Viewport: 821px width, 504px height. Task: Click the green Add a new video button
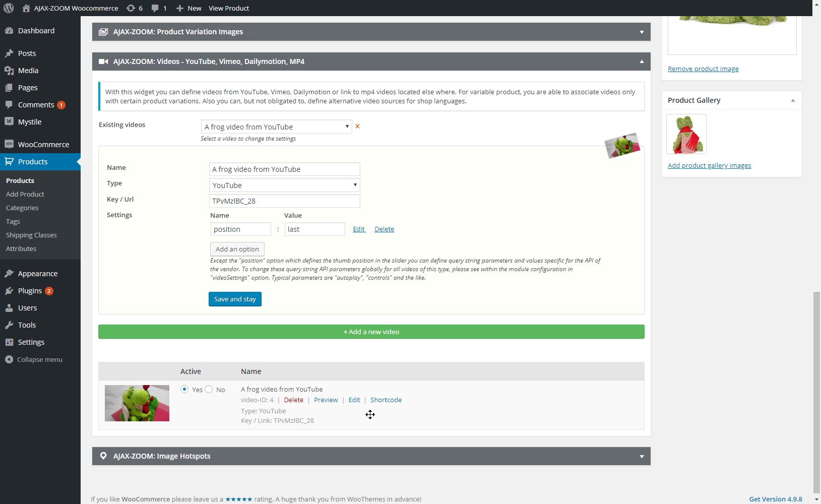(x=371, y=332)
